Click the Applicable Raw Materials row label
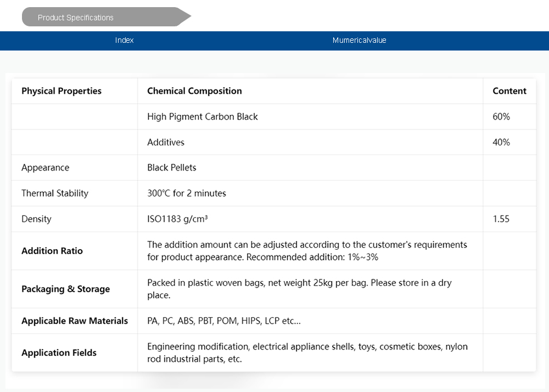The image size is (549, 392). (75, 321)
